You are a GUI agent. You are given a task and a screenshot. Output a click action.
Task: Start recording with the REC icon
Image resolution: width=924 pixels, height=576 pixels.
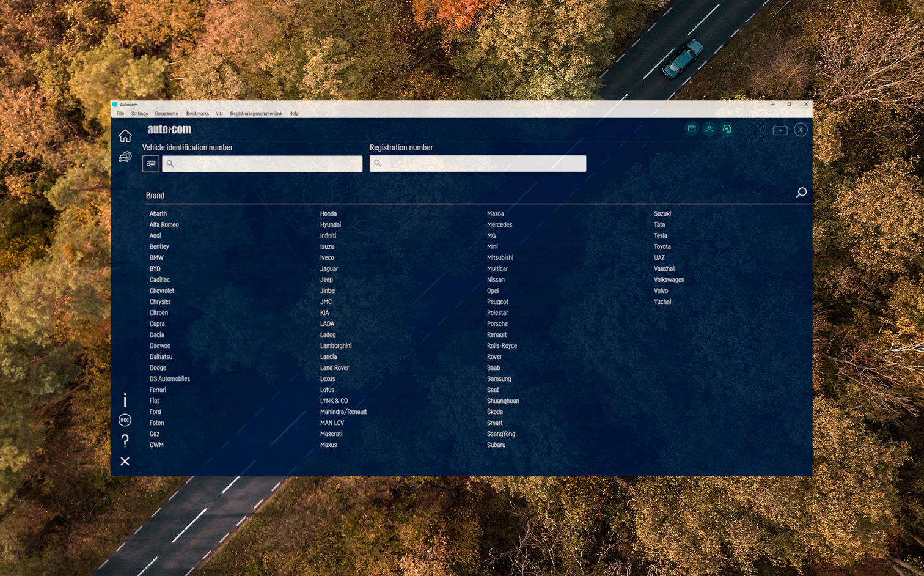[x=125, y=420]
